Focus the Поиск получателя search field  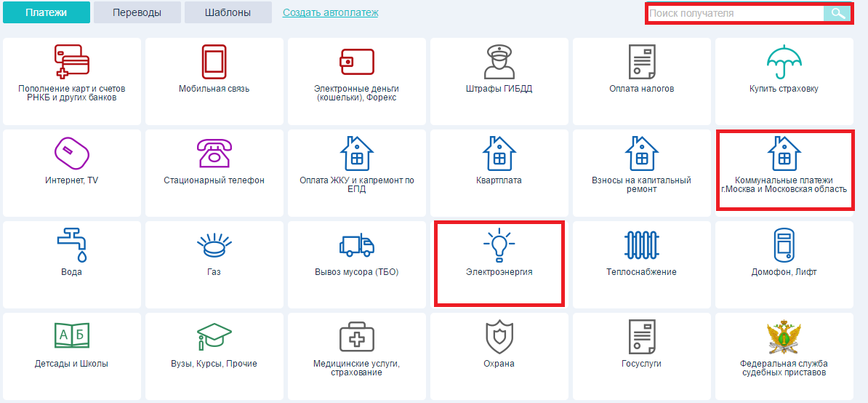(x=734, y=13)
